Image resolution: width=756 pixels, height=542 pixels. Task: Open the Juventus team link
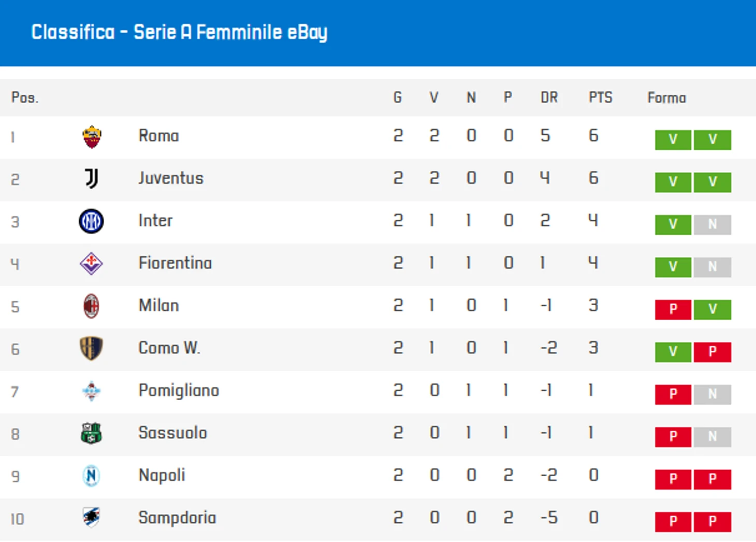(171, 178)
